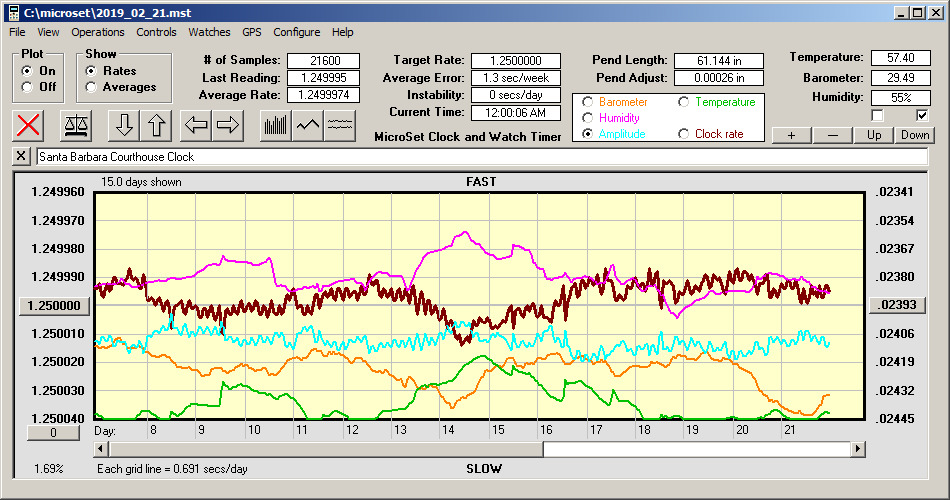This screenshot has width=950, height=500.
Task: Click the left arrow toolbar icon
Action: (x=196, y=125)
